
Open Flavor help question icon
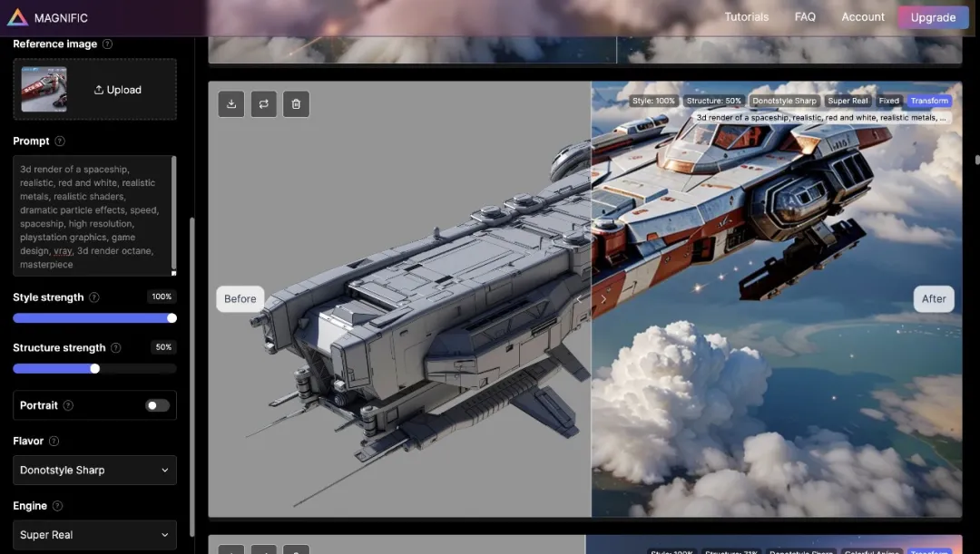click(54, 441)
